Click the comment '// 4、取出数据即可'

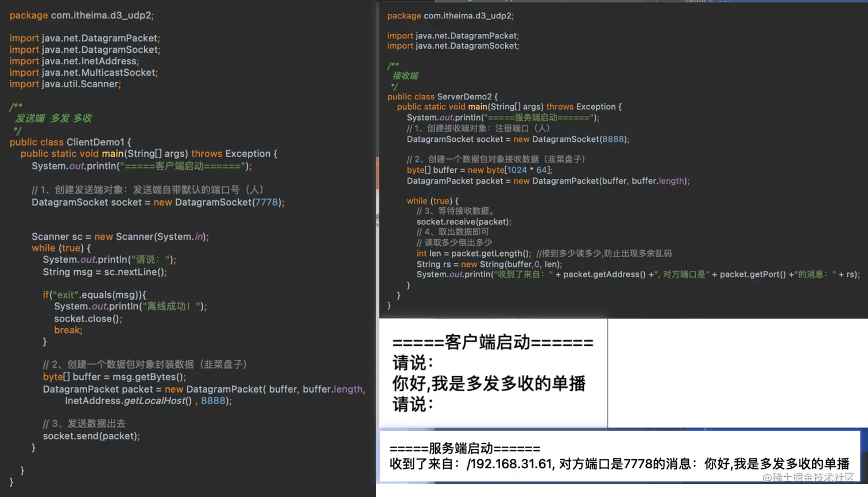453,232
